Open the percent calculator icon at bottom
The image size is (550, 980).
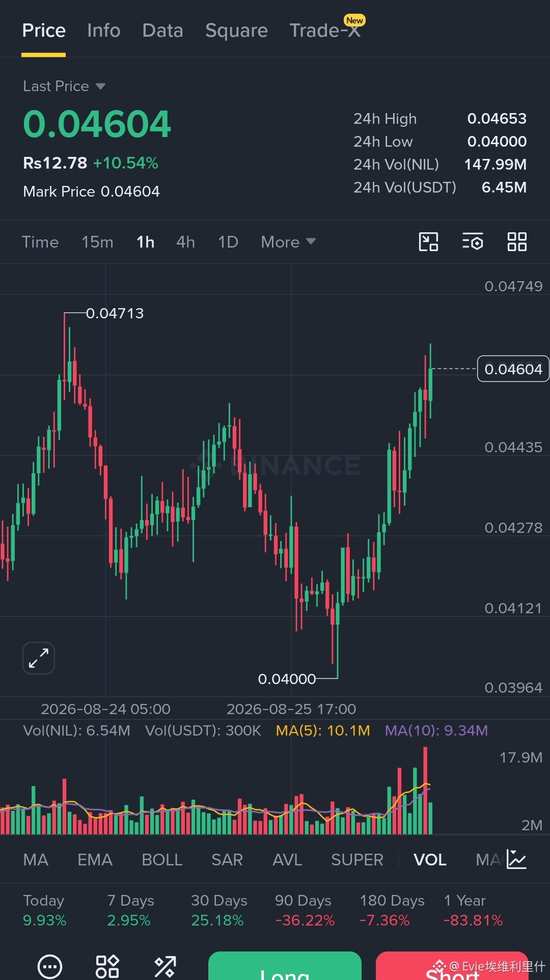coord(165,966)
